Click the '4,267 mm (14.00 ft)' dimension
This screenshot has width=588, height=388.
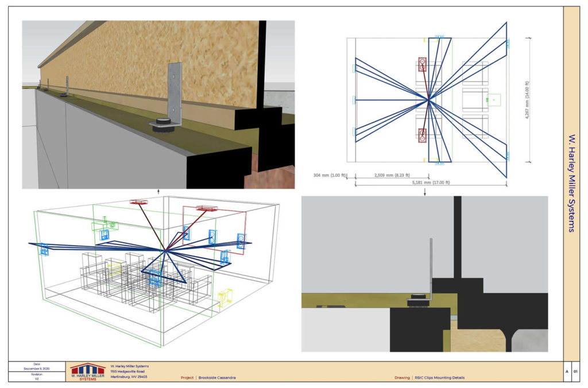527,100
